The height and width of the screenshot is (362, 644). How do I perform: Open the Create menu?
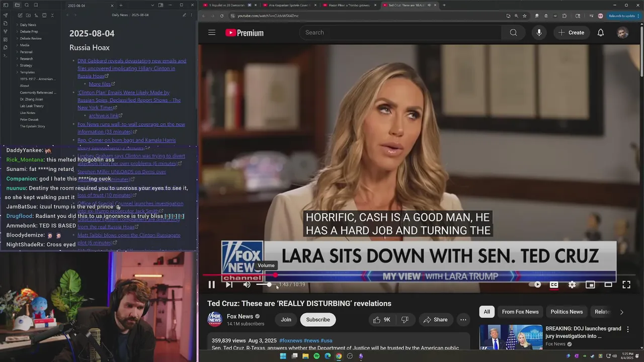pos(571,33)
